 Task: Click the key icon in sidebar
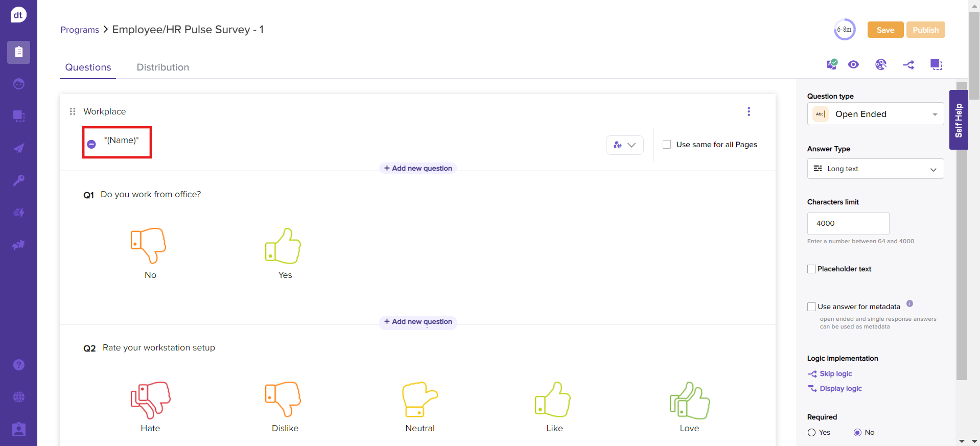[19, 180]
